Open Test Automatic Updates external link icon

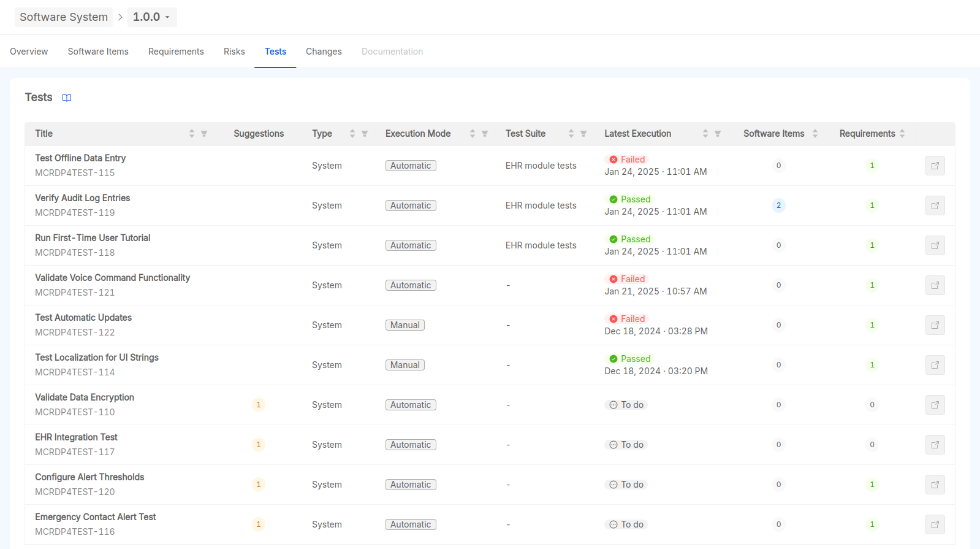[935, 325]
